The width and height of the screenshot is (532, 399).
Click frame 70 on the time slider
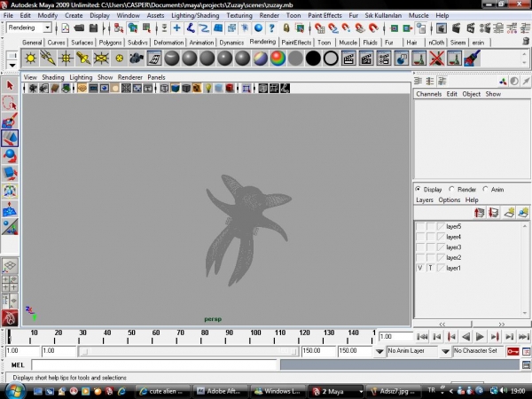pyautogui.click(x=176, y=337)
